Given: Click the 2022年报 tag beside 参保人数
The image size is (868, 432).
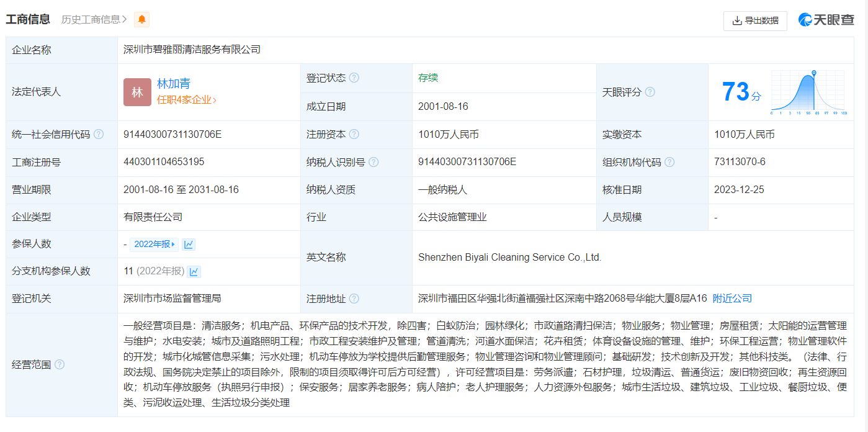Looking at the screenshot, I should tap(154, 244).
